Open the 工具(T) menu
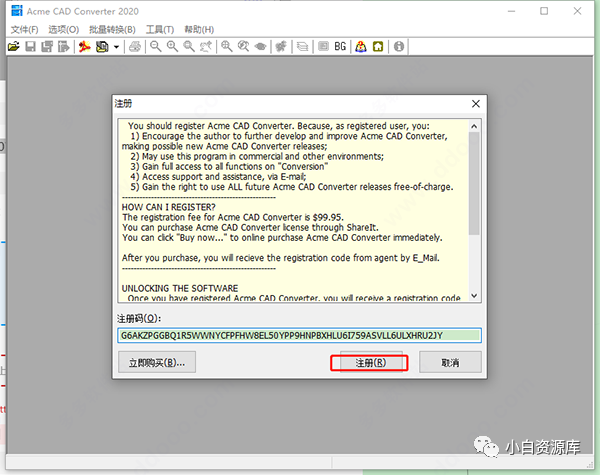This screenshot has height=475, width=600. (x=160, y=29)
